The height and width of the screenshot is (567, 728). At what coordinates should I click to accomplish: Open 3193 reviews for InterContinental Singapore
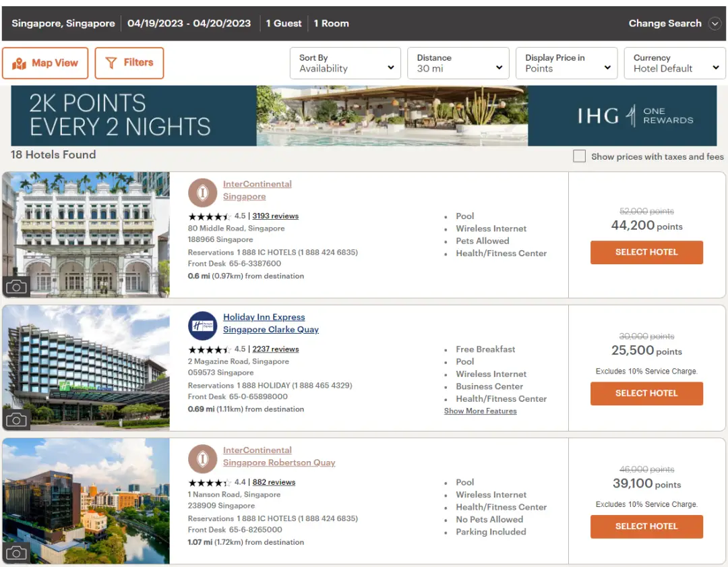coord(275,216)
